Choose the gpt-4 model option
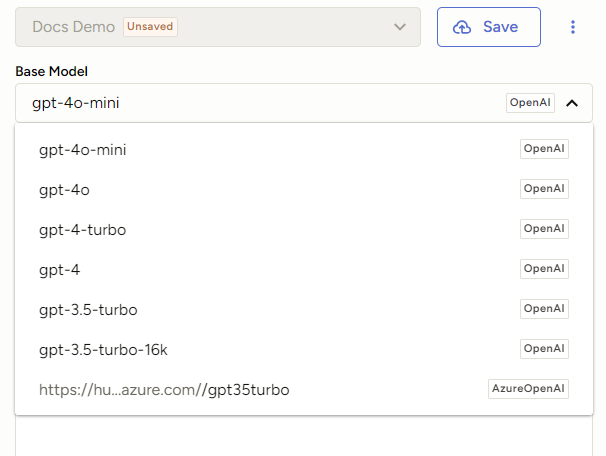606x456 pixels. click(304, 269)
